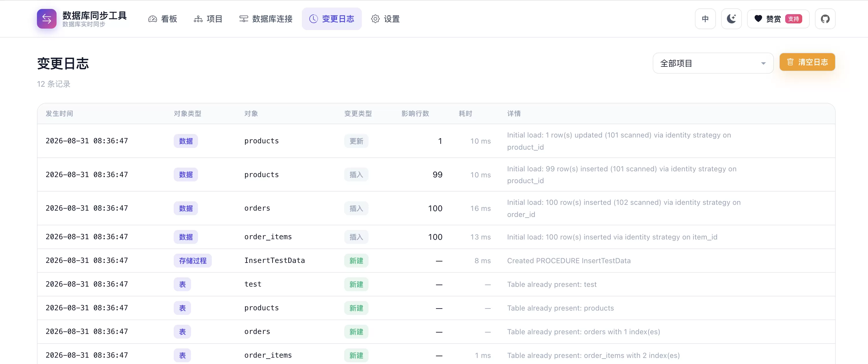
Task: Click the 表 badge in the test row
Action: 182,284
